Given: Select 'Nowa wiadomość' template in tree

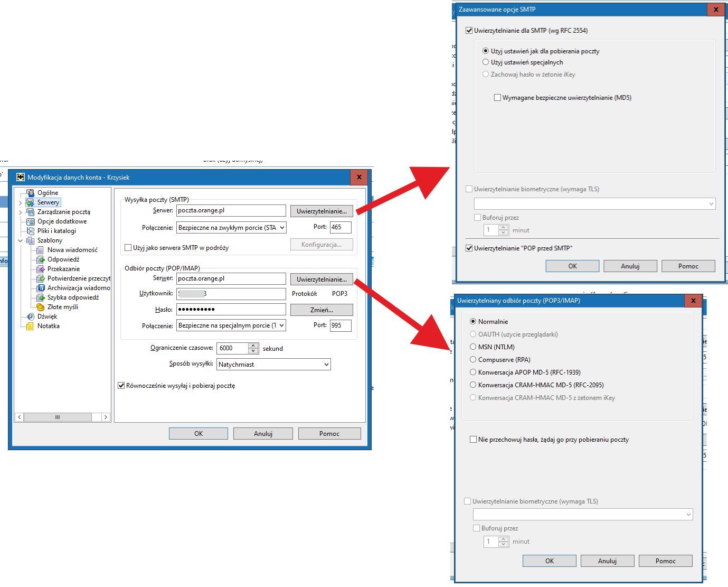Looking at the screenshot, I should tap(72, 250).
